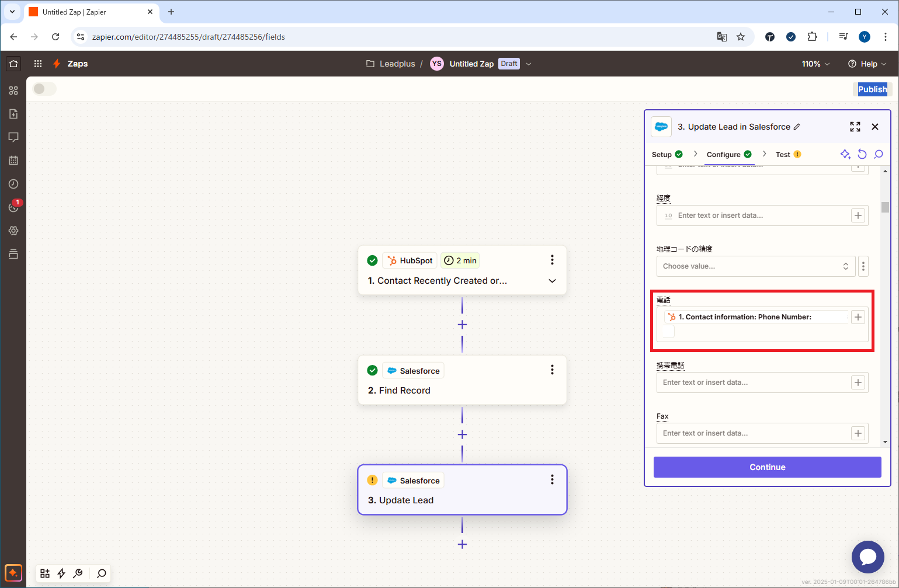The width and height of the screenshot is (899, 588).
Task: Open the Zap runs clock sidebar icon
Action: point(13,184)
